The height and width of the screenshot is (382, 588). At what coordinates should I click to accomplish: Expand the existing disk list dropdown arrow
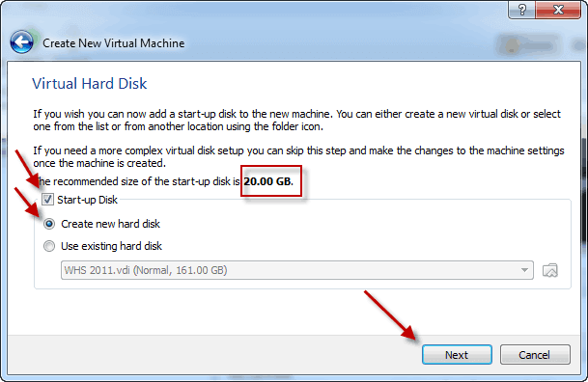click(x=524, y=270)
